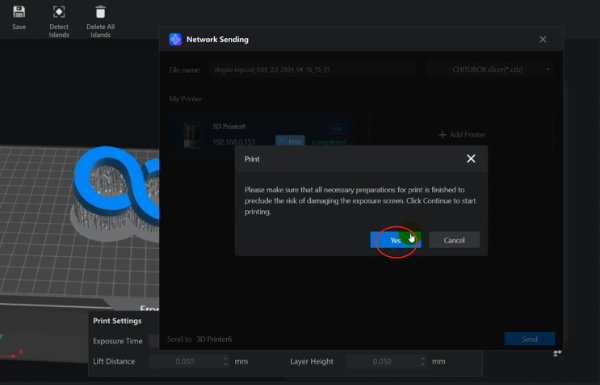Viewport: 600px width, 385px height.
Task: Click the '3D Printer6' name in Send to
Action: pos(214,339)
